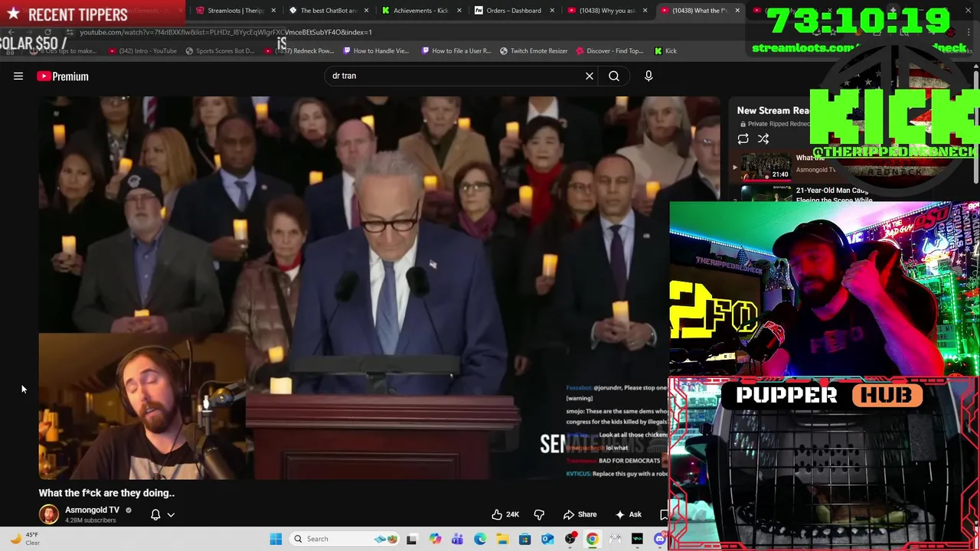Click '4.28M subscribers' text
The width and height of the screenshot is (980, 551).
90,520
